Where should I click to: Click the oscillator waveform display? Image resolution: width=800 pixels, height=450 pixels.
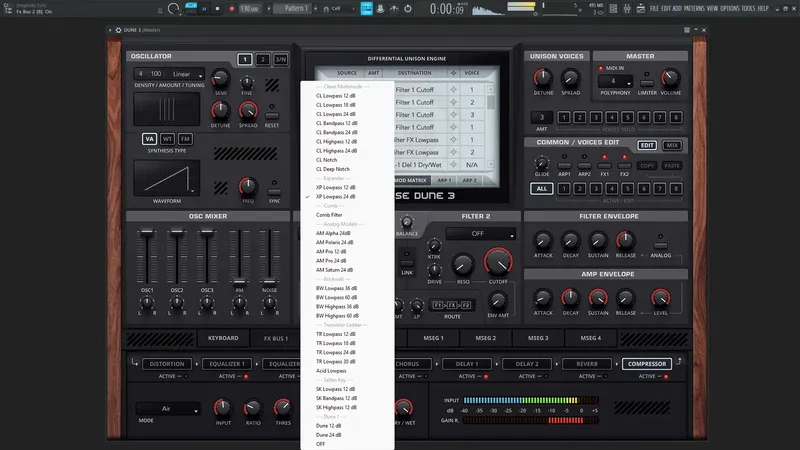(165, 179)
